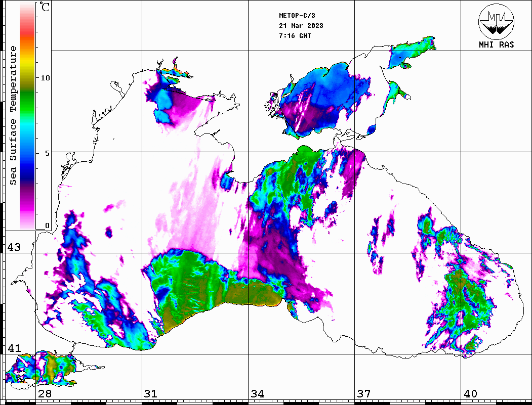532x405 pixels.
Task: Click the longitude label '37'
Action: pos(364,393)
